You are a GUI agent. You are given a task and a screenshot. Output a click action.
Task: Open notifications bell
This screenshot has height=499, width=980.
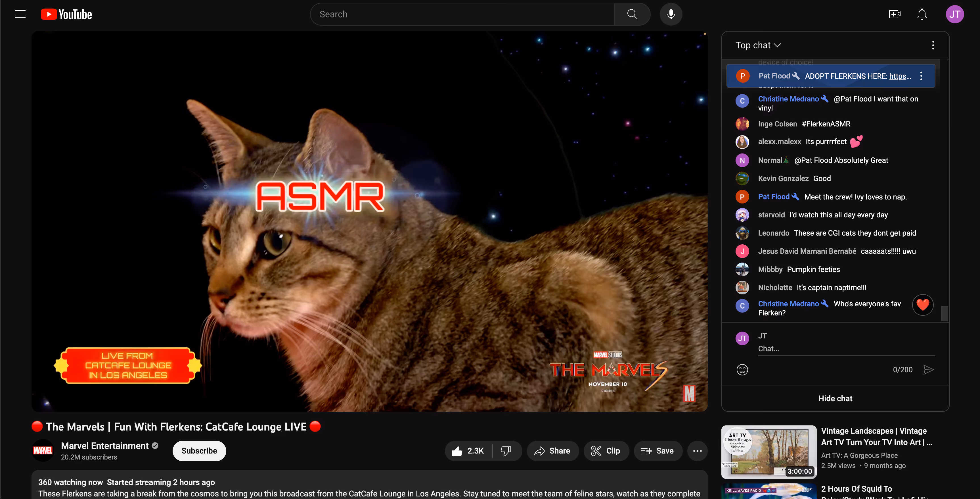click(x=922, y=14)
